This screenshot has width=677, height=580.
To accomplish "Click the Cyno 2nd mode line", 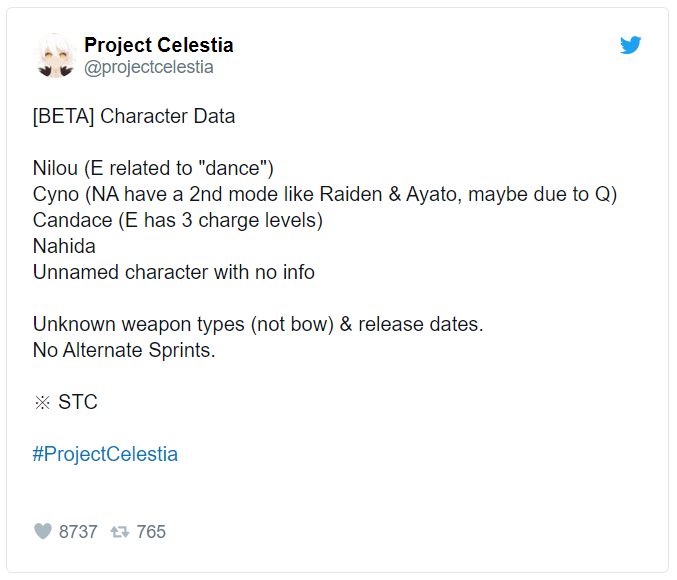I will pyautogui.click(x=325, y=194).
